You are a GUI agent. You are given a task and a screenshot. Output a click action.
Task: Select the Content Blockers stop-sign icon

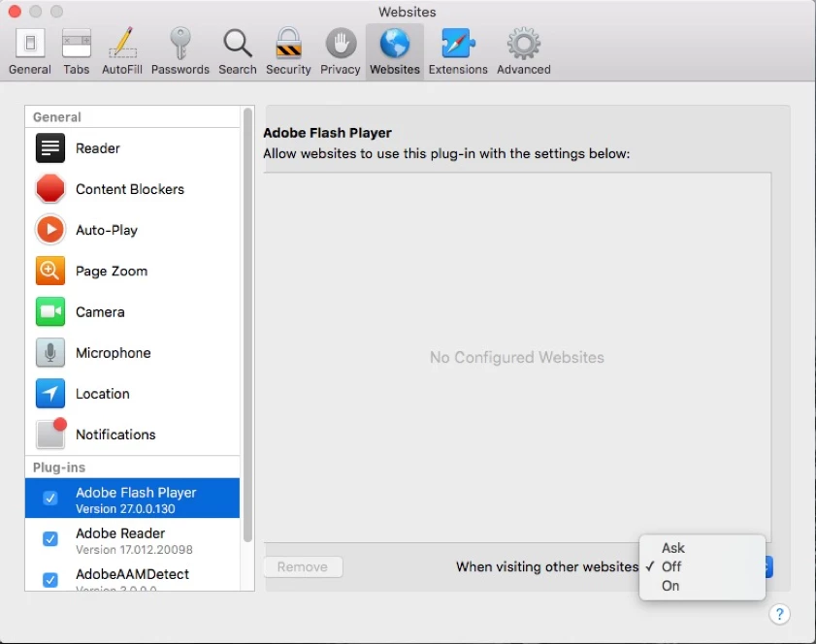49,189
